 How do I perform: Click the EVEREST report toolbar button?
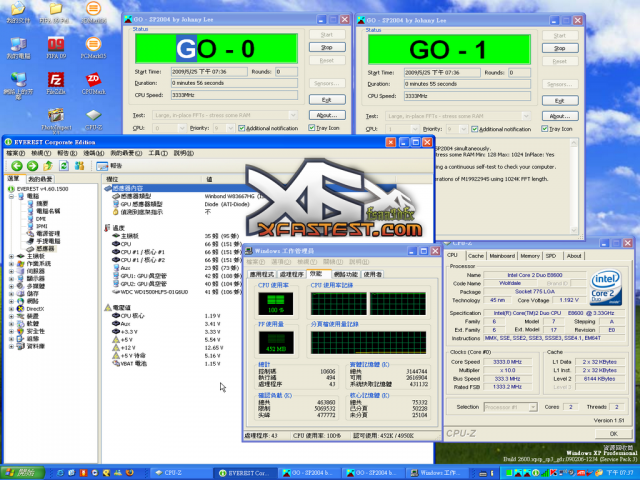(109, 166)
